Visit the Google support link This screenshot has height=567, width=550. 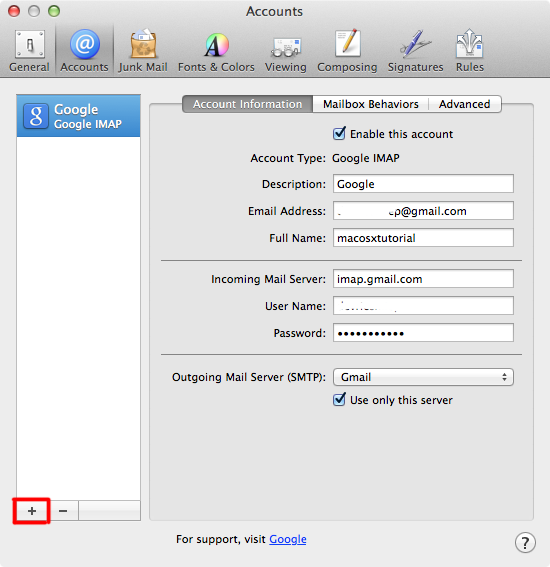(x=288, y=539)
